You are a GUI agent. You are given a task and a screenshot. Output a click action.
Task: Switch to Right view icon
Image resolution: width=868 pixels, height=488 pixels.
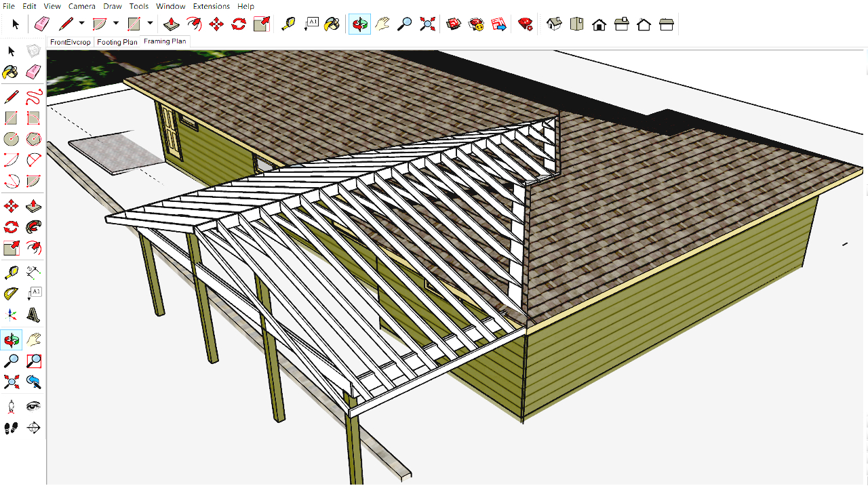621,24
